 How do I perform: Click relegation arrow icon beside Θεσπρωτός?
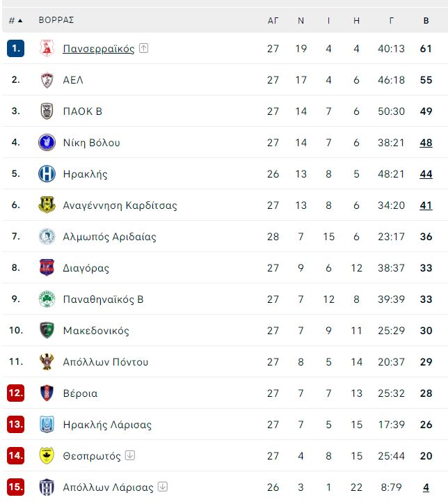click(130, 455)
